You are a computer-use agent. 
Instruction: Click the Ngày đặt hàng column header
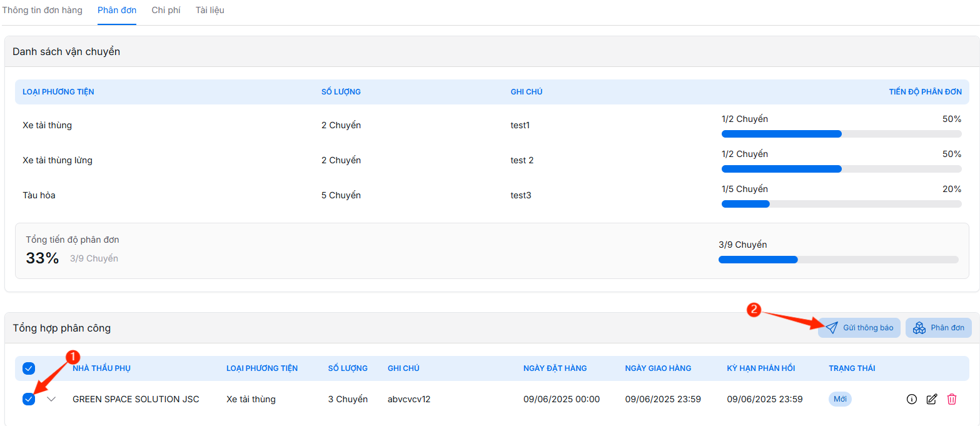pos(555,368)
